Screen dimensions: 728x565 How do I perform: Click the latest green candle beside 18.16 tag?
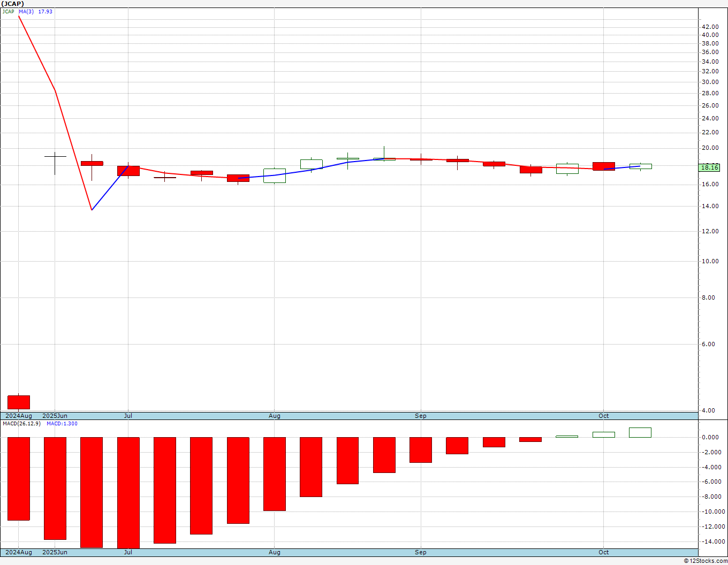(640, 166)
